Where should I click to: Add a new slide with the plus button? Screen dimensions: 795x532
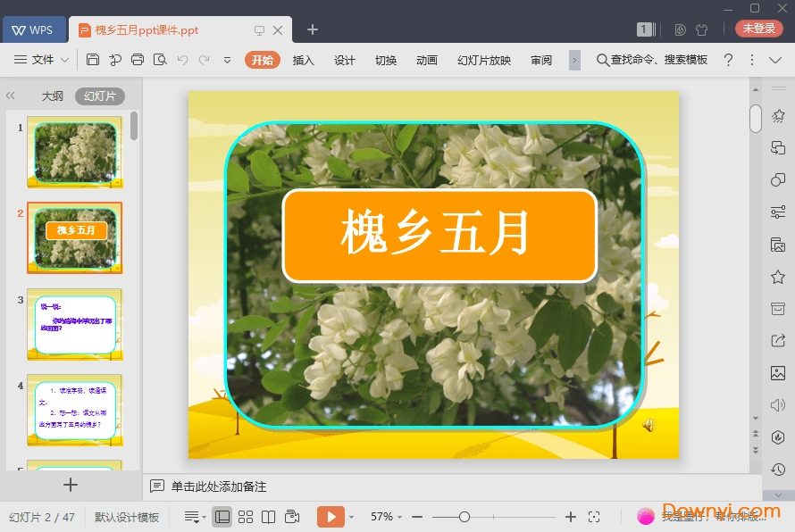click(70, 485)
